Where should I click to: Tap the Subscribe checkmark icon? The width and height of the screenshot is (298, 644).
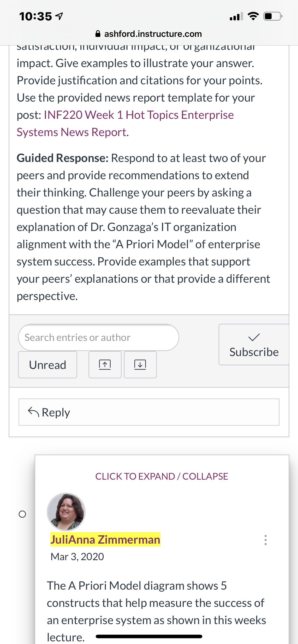coord(254,337)
